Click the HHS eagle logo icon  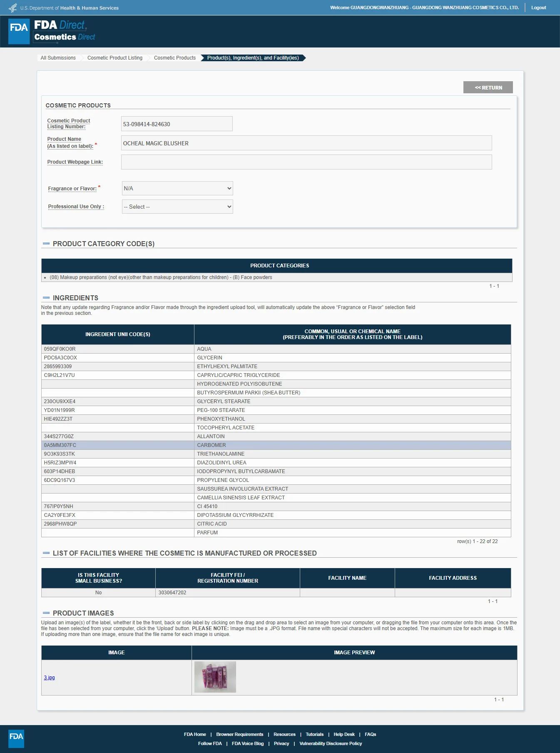(13, 7)
